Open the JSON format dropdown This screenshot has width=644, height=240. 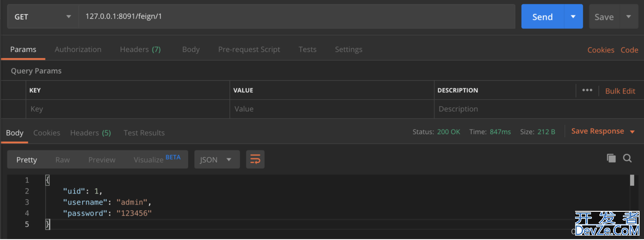click(x=217, y=160)
